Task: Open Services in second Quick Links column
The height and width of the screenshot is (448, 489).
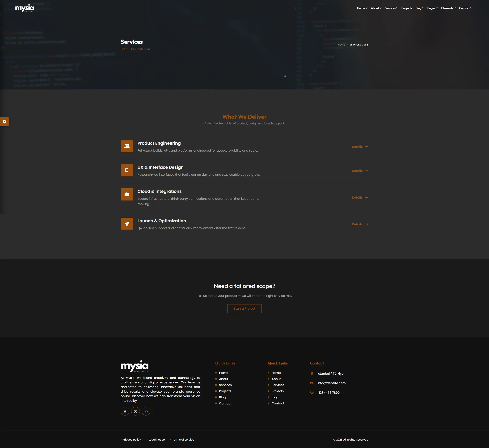Action: tap(278, 385)
